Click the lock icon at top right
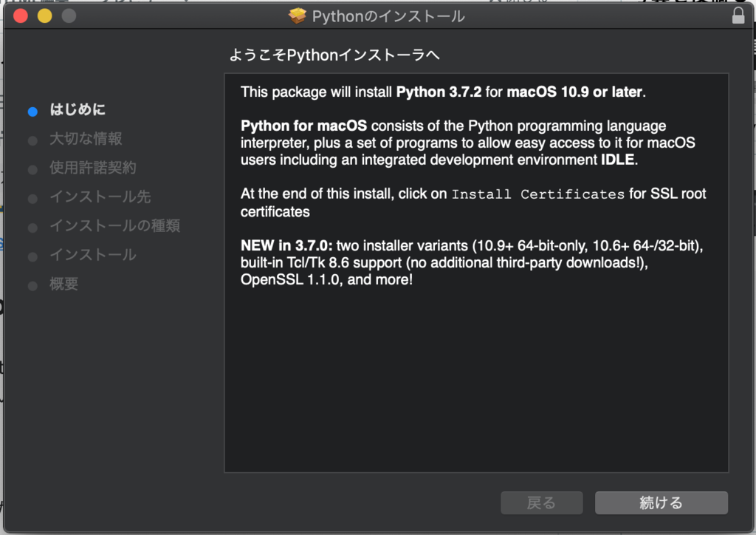This screenshot has height=535, width=756. pyautogui.click(x=738, y=15)
